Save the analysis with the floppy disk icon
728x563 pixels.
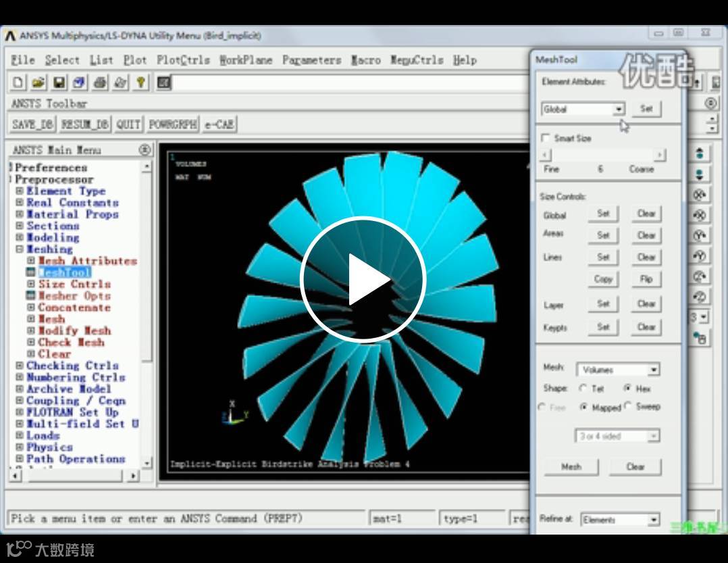pyautogui.click(x=59, y=82)
